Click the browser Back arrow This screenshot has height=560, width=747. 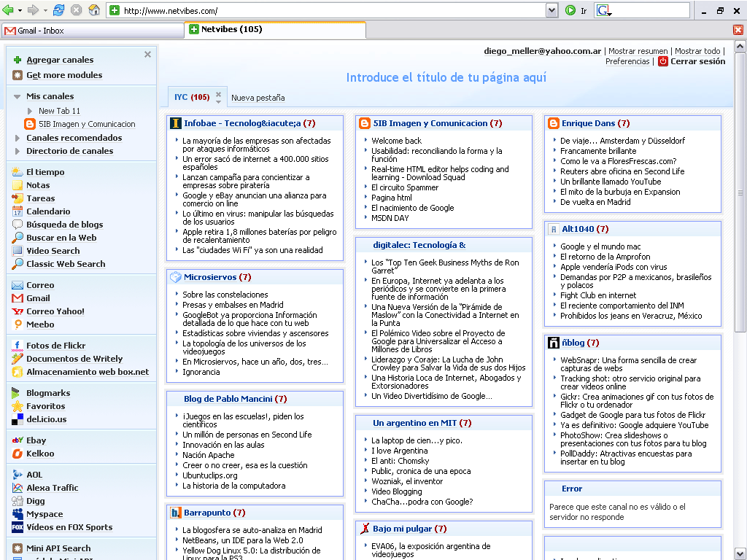pyautogui.click(x=7, y=10)
